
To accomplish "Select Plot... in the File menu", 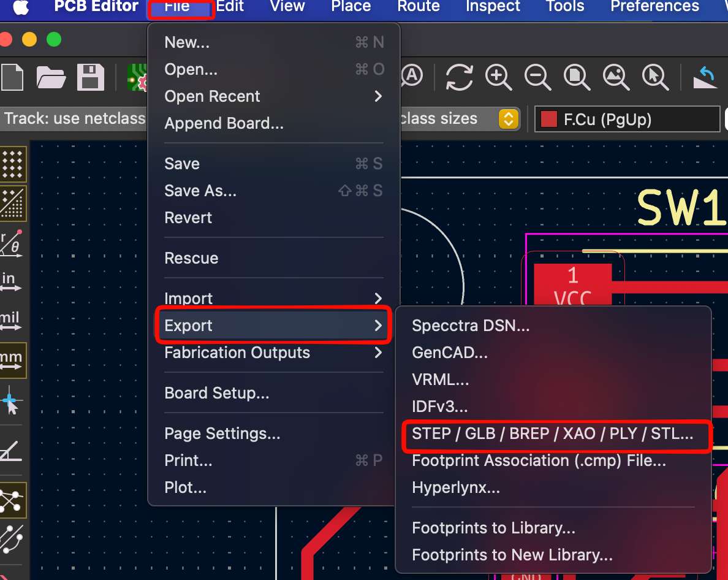I will (274, 487).
